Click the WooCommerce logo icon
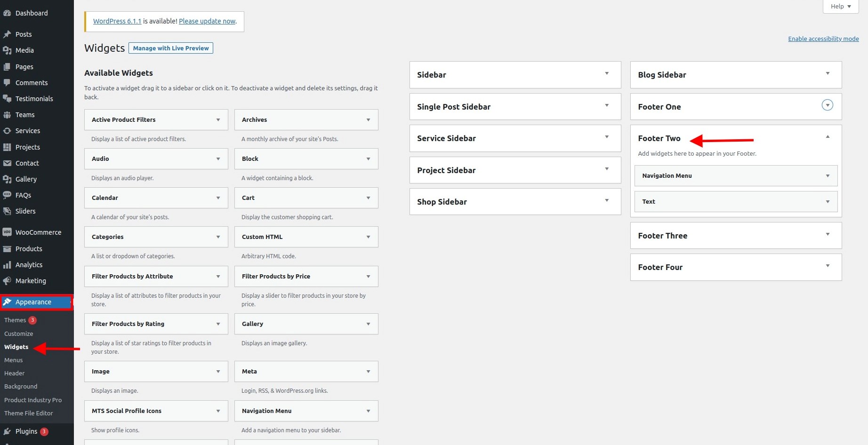 (x=7, y=232)
